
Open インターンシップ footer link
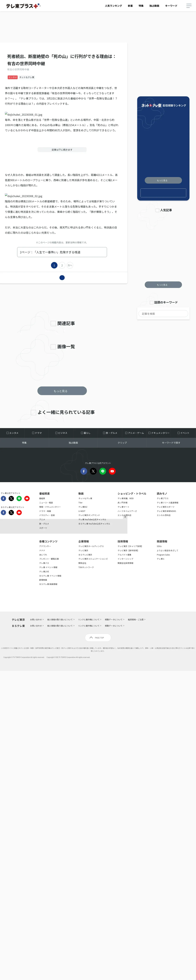(x=126, y=559)
